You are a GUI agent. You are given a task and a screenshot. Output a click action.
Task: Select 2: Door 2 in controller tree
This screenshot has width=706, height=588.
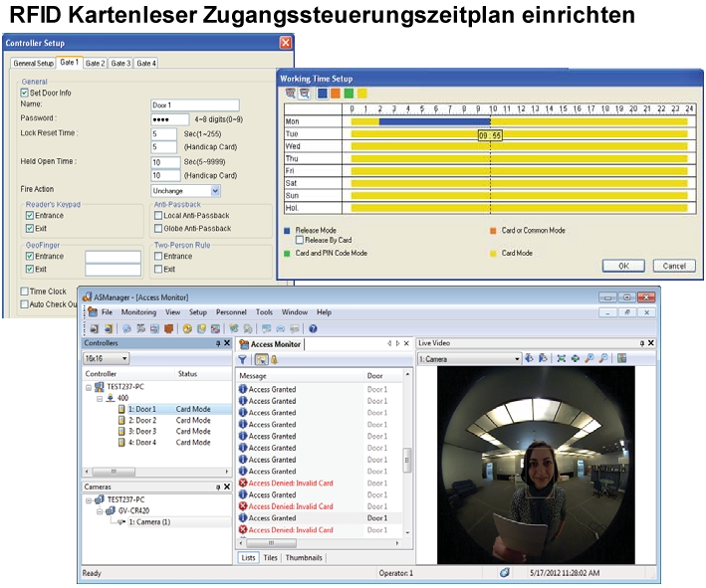[x=142, y=420]
